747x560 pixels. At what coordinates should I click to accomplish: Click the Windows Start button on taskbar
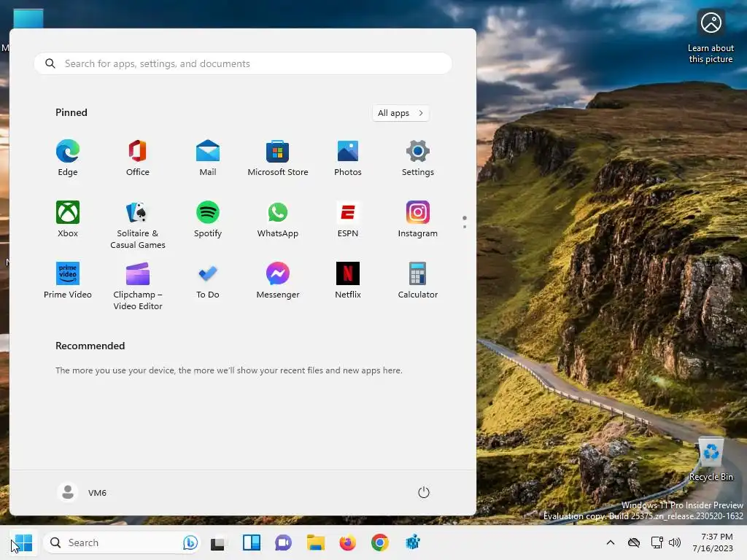pyautogui.click(x=23, y=542)
